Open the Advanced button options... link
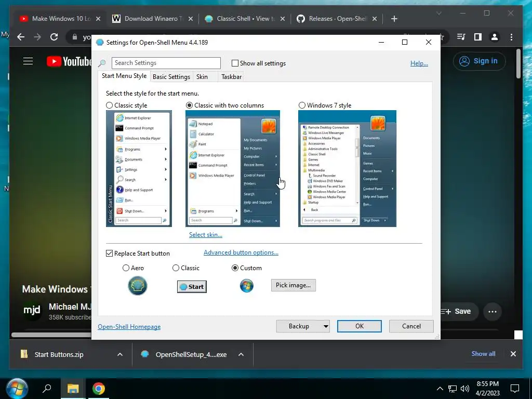The height and width of the screenshot is (399, 532). tap(241, 252)
